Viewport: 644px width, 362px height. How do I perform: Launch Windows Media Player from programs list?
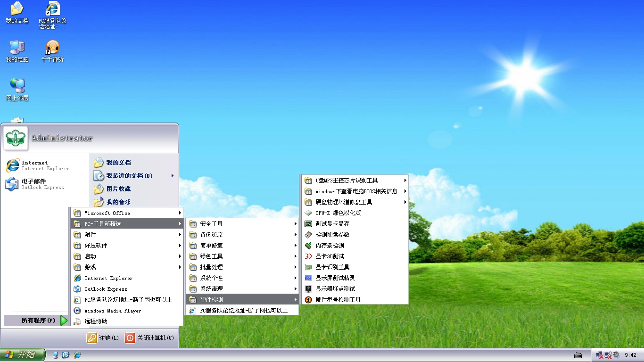pos(126,311)
